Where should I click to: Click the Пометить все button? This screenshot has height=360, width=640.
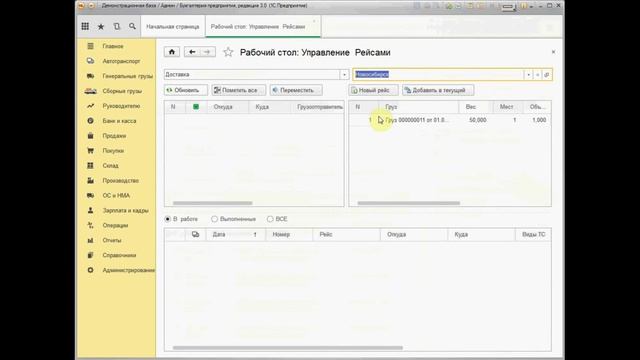pyautogui.click(x=239, y=90)
